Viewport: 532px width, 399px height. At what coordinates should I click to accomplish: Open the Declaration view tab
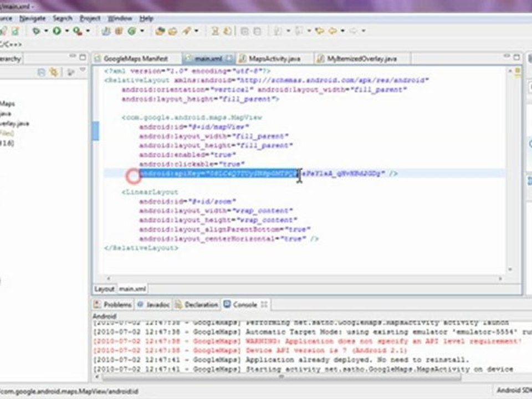(197, 305)
